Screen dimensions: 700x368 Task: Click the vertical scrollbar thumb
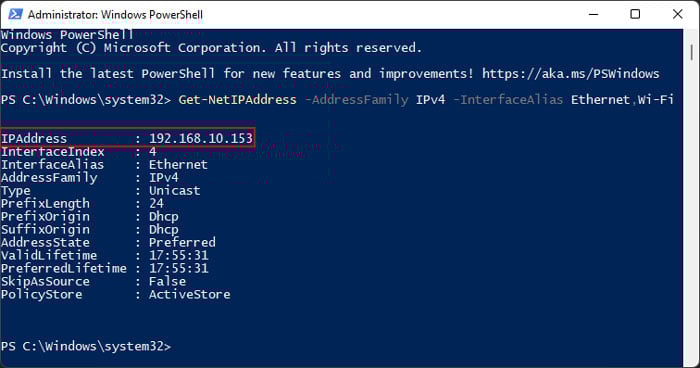[692, 52]
